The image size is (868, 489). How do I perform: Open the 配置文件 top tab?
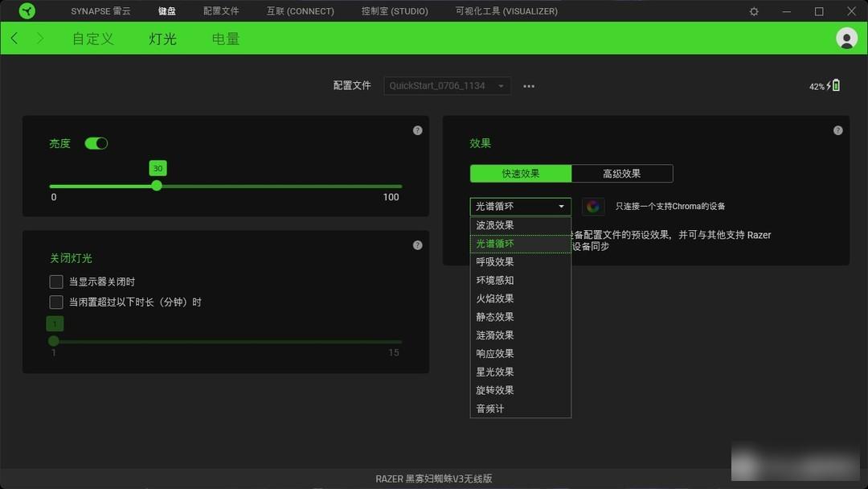coord(221,11)
